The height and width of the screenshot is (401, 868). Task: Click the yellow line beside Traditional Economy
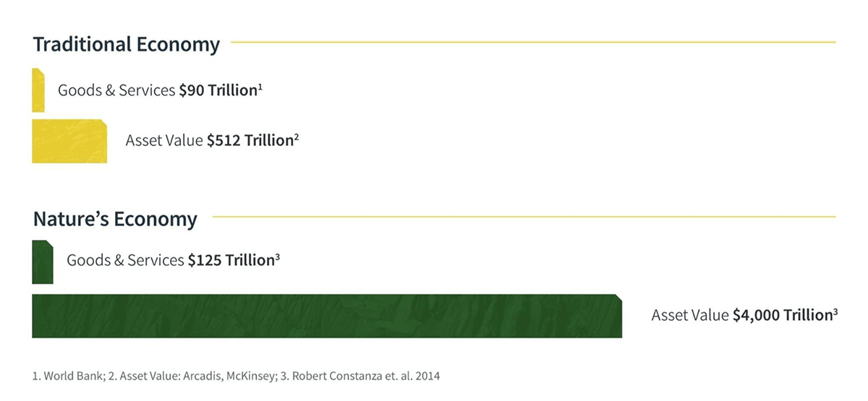coord(532,42)
